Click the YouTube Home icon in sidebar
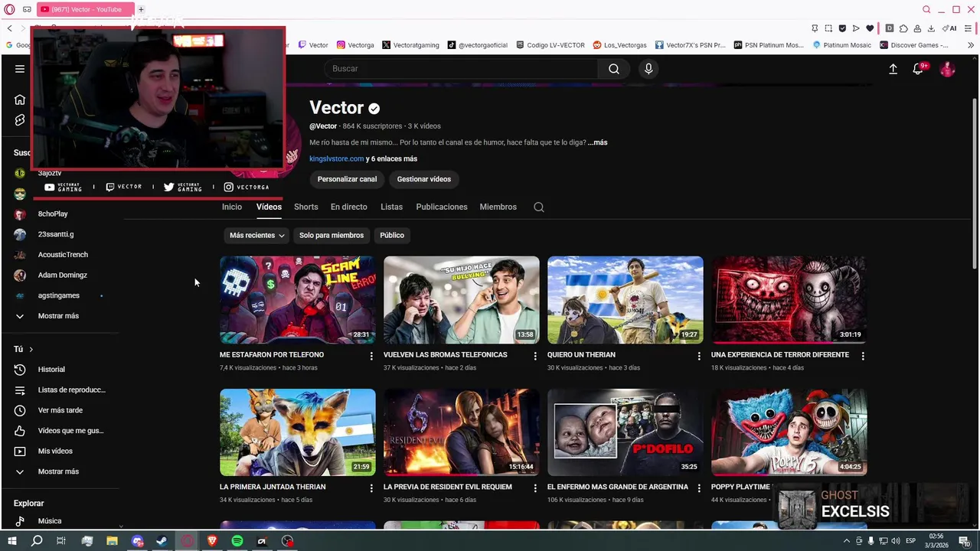Viewport: 980px width, 551px height. coord(20,99)
